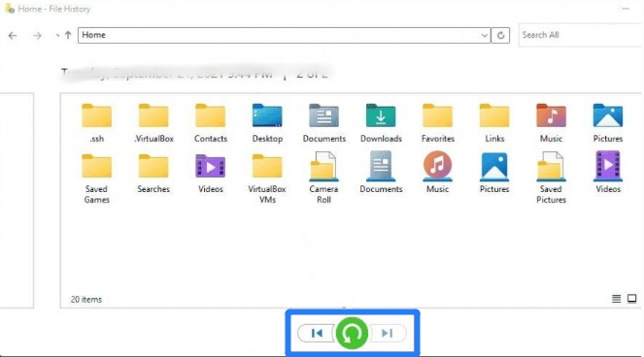Screen dimensions: 644x357
Task: Switch to large icons view
Action: (x=631, y=299)
